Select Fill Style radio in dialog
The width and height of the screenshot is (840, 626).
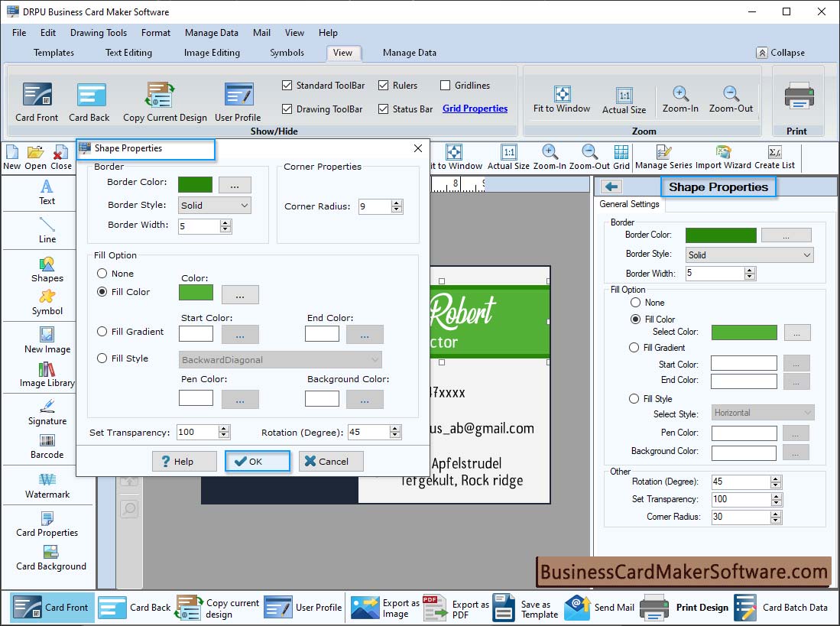pyautogui.click(x=102, y=358)
